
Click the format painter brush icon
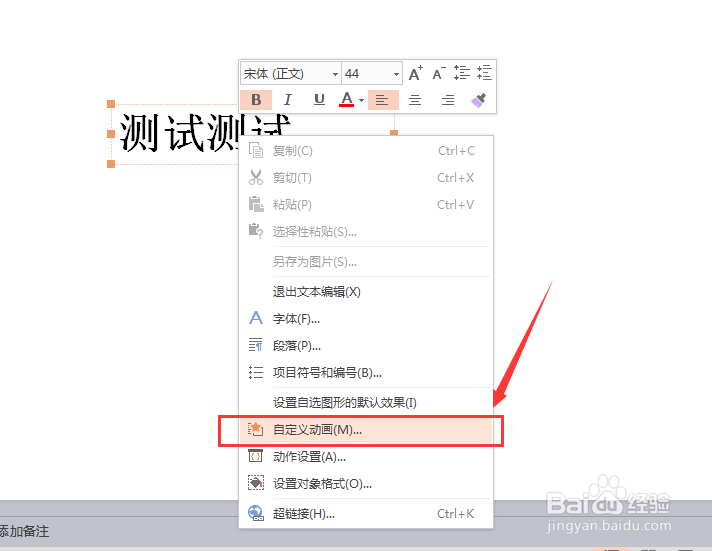click(x=479, y=99)
